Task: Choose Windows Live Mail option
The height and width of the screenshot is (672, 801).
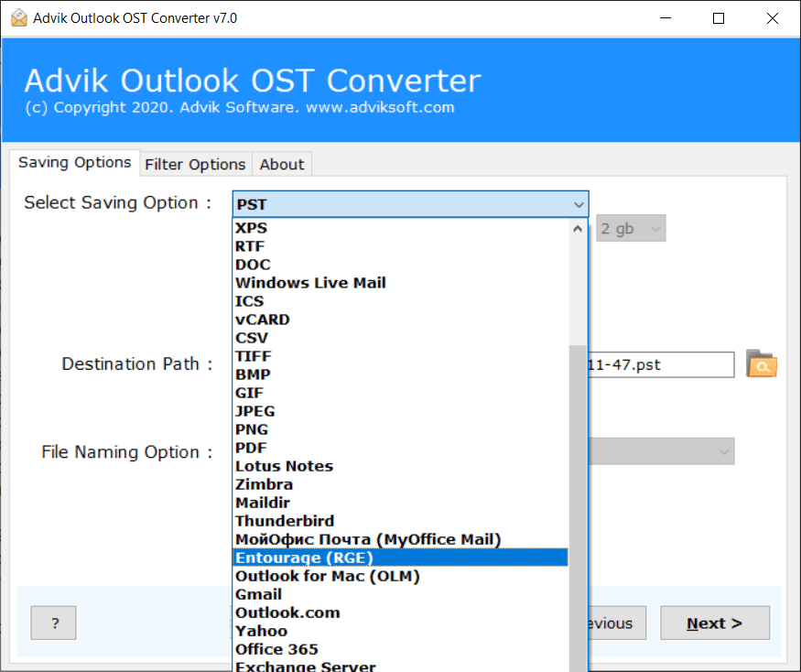Action: click(401, 283)
